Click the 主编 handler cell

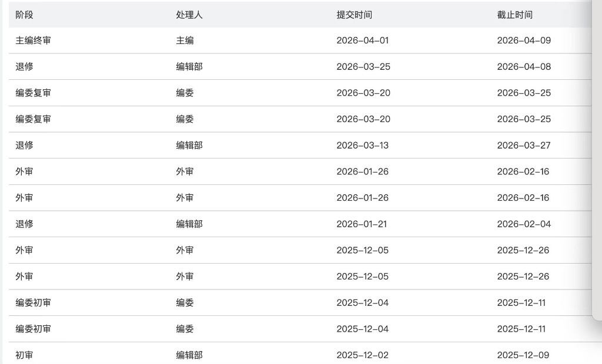[x=185, y=41]
